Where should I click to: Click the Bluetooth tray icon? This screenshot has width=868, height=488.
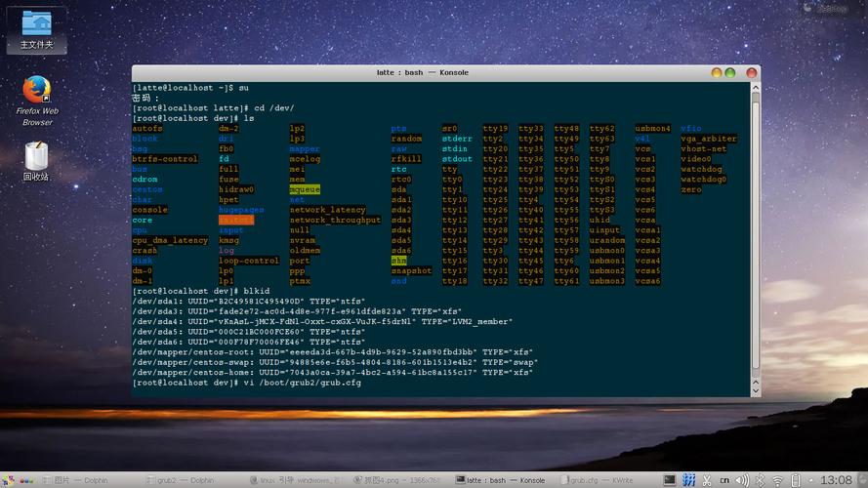(x=760, y=480)
